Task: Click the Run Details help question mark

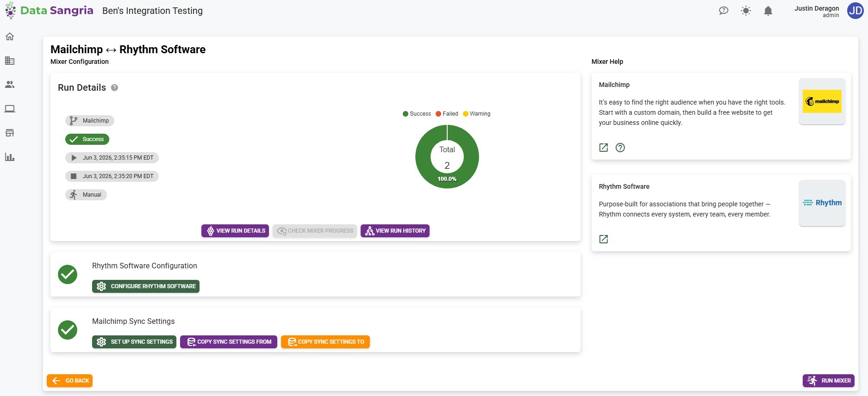Action: 114,87
